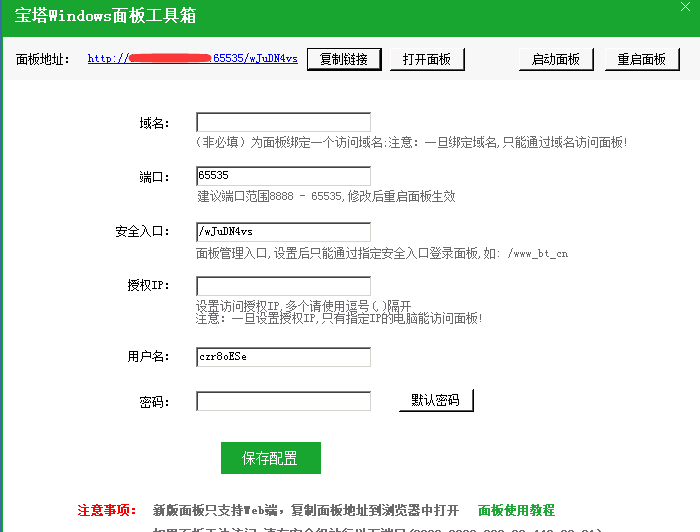Image resolution: width=700 pixels, height=532 pixels.
Task: Open the panel address hyperlink
Action: (192, 58)
